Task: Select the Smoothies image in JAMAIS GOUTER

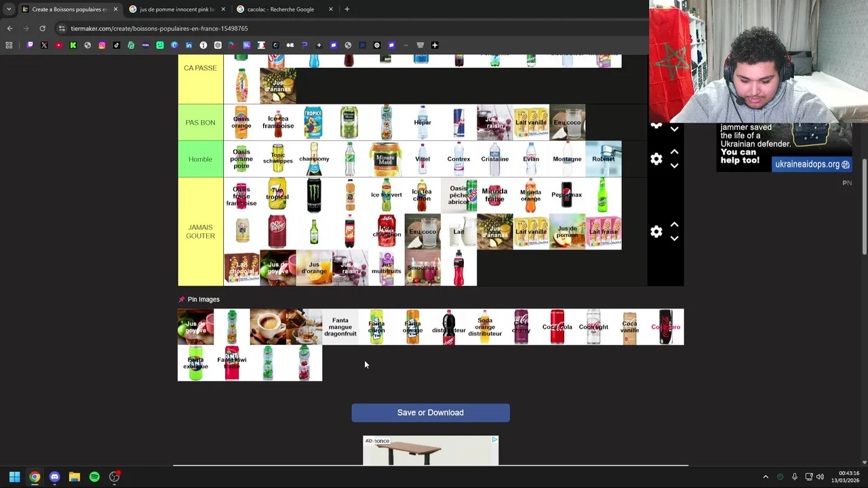Action: pos(422,268)
